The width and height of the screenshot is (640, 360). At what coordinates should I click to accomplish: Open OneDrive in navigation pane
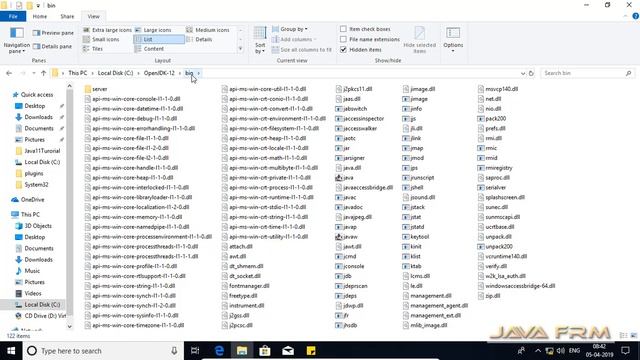tap(28, 200)
